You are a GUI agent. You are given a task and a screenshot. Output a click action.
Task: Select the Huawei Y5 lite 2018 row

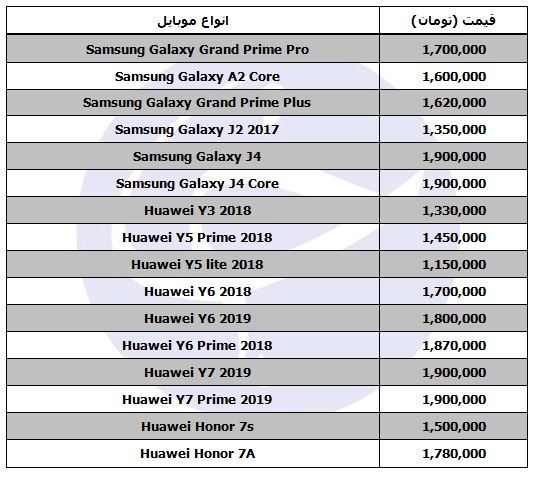[x=267, y=264]
